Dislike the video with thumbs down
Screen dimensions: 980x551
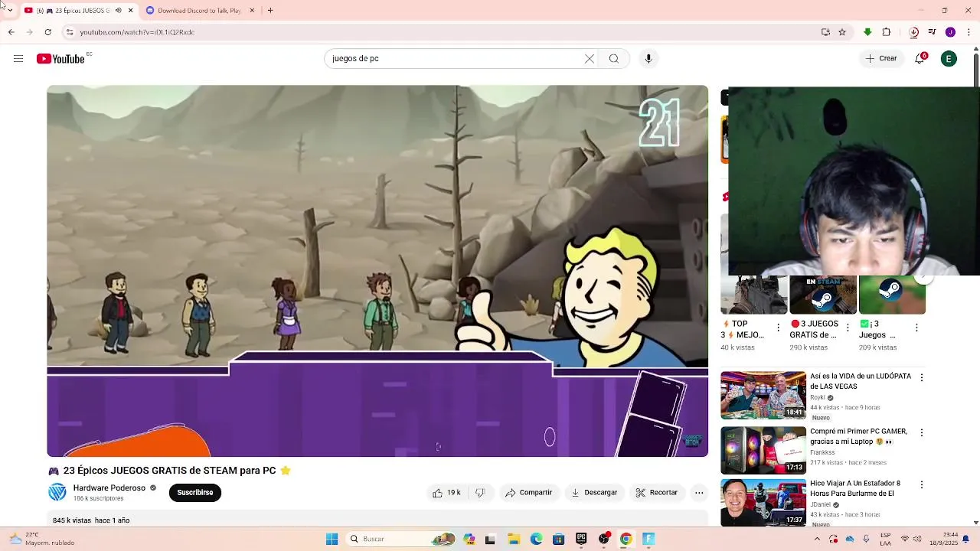pos(480,493)
